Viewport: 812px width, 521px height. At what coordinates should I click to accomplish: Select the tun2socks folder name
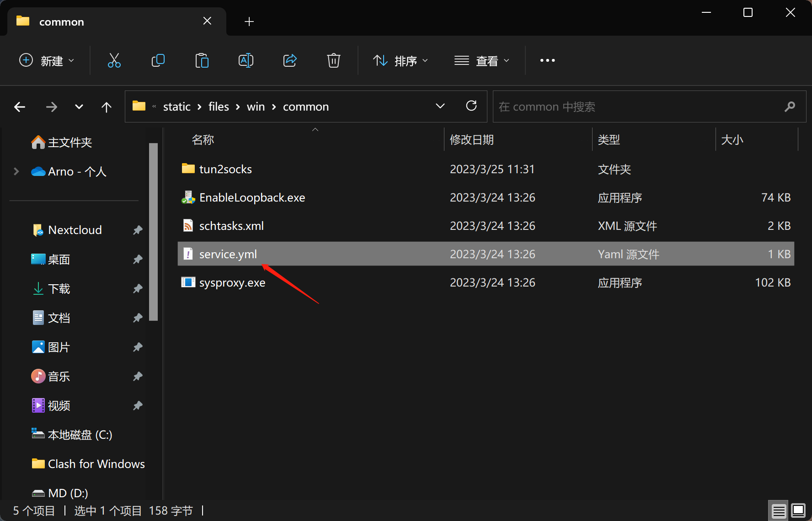click(x=225, y=169)
